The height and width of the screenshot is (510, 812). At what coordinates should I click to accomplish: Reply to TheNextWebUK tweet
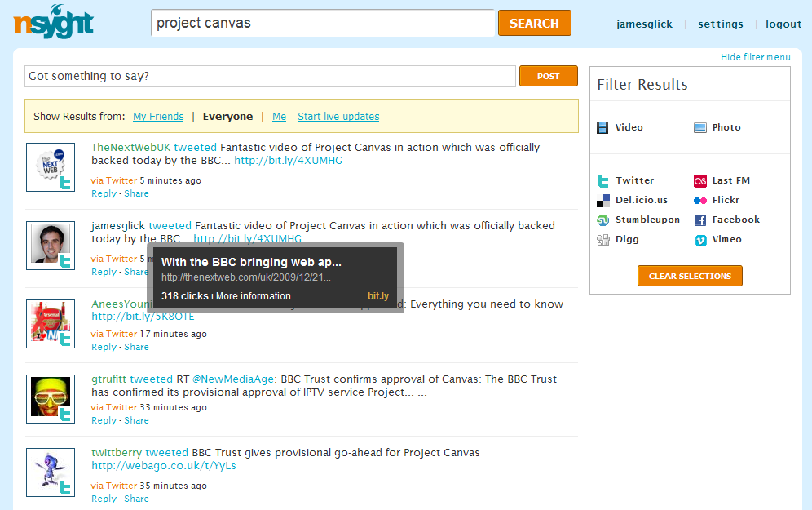104,193
